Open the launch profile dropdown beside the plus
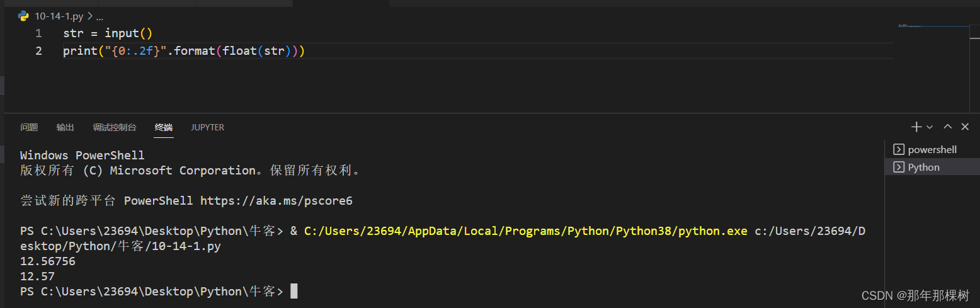The image size is (980, 308). point(930,127)
